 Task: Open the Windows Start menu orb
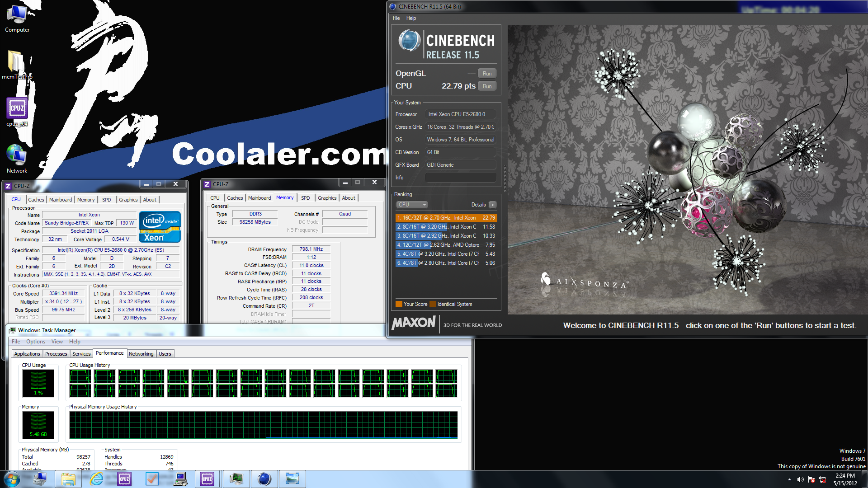point(12,479)
